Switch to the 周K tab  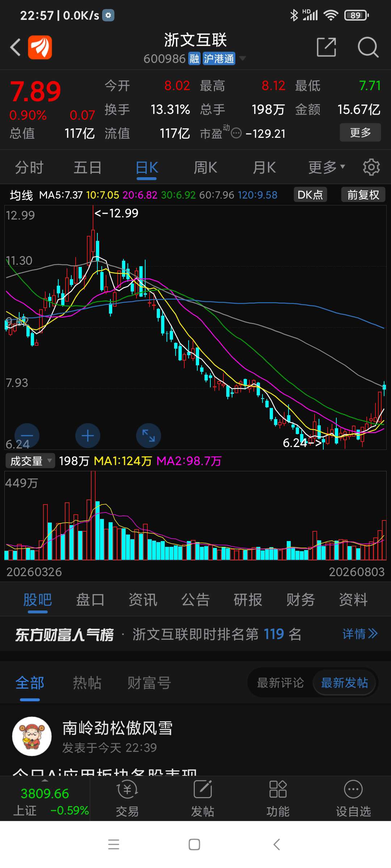coord(206,167)
